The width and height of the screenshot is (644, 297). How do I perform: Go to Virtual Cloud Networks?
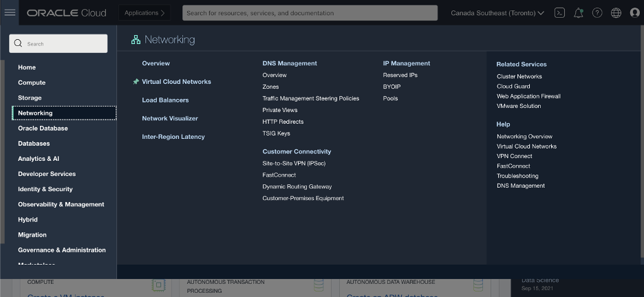(x=176, y=82)
